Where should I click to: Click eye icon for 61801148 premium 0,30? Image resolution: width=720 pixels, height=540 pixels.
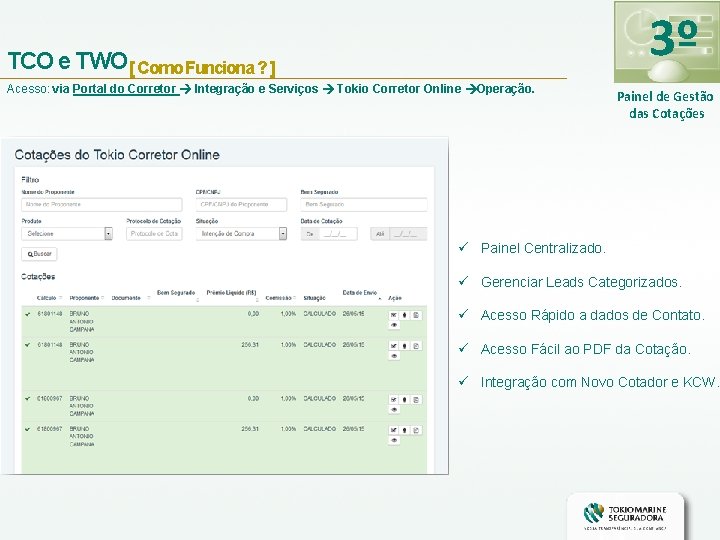pyautogui.click(x=394, y=325)
